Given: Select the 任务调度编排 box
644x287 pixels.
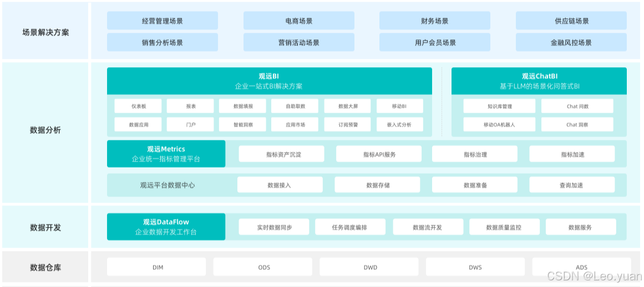Looking at the screenshot, I should coord(351,227).
